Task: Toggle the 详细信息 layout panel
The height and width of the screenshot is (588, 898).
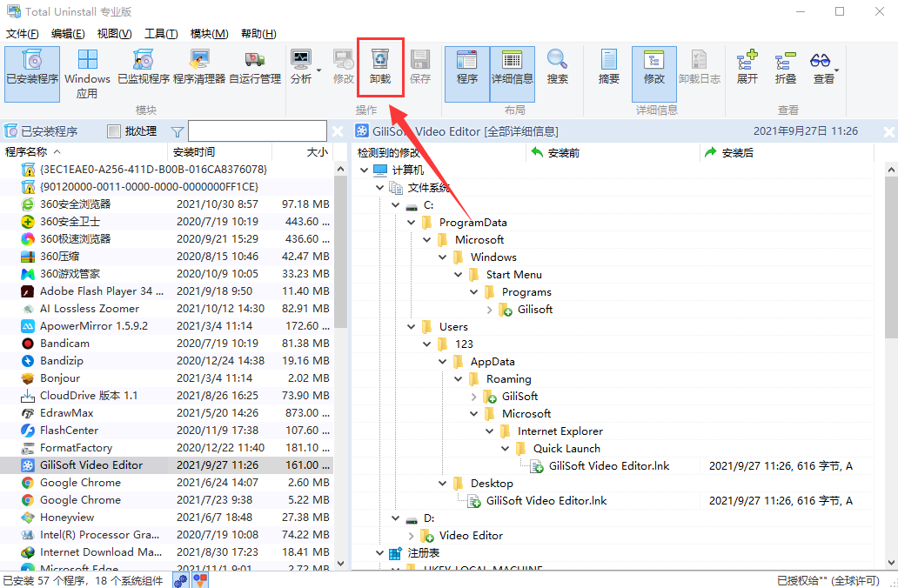Action: (x=512, y=75)
